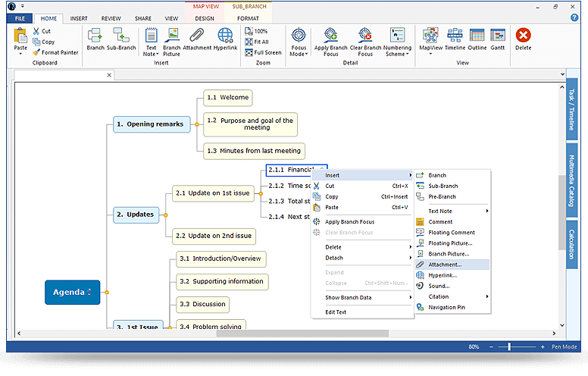The height and width of the screenshot is (376, 588).
Task: Insert a Sub-Branch from ribbon
Action: click(x=121, y=39)
